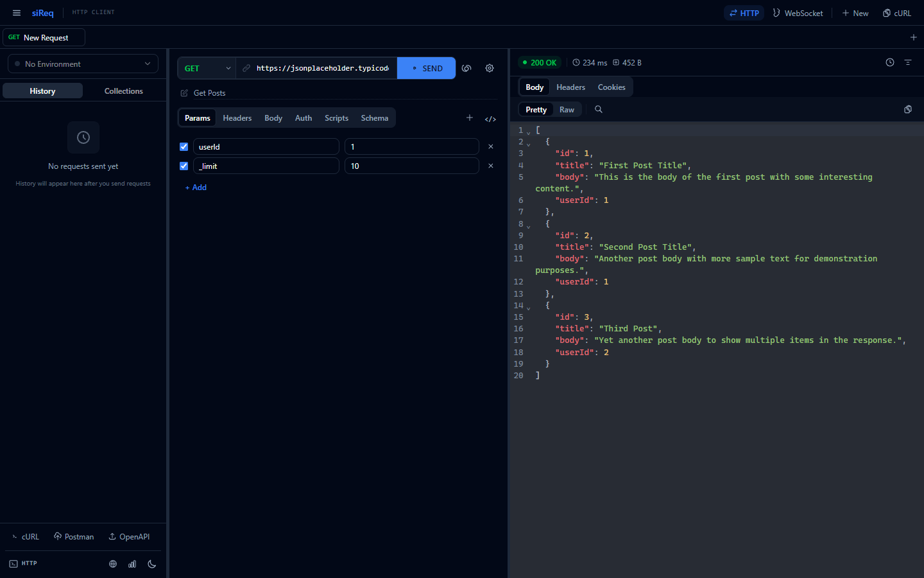
Task: Show the response Body tab
Action: coord(535,87)
